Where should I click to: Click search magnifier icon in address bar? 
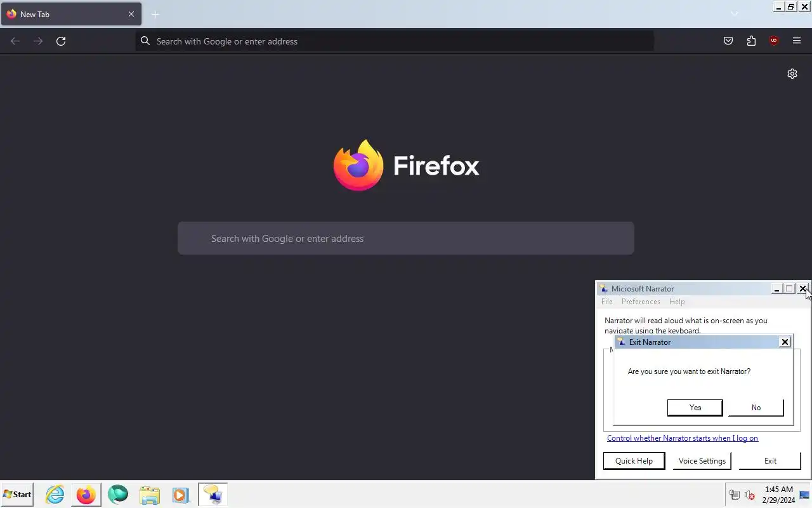click(145, 41)
